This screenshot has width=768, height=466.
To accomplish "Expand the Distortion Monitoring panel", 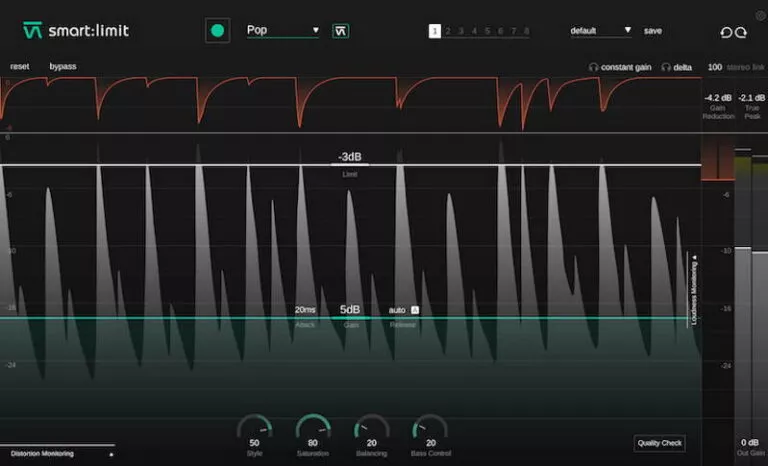I will click(x=58, y=454).
